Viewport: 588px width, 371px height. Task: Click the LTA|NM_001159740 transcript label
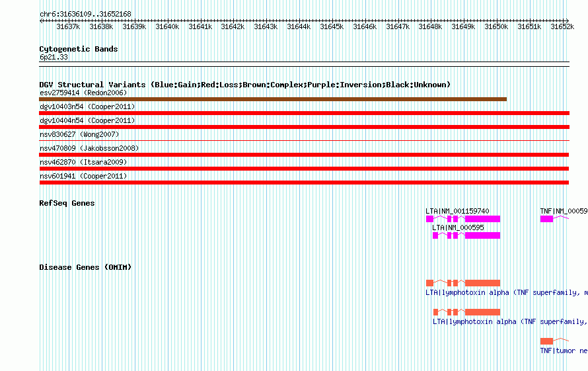click(x=457, y=211)
